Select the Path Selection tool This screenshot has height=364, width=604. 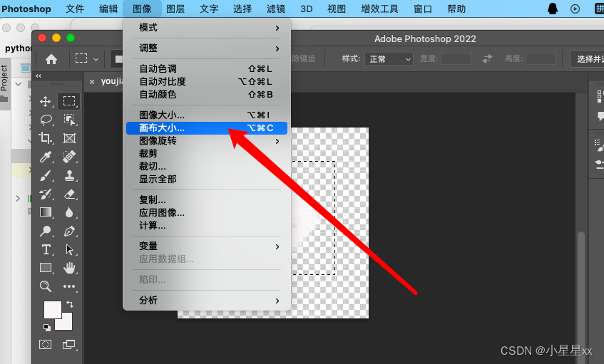[x=69, y=249]
